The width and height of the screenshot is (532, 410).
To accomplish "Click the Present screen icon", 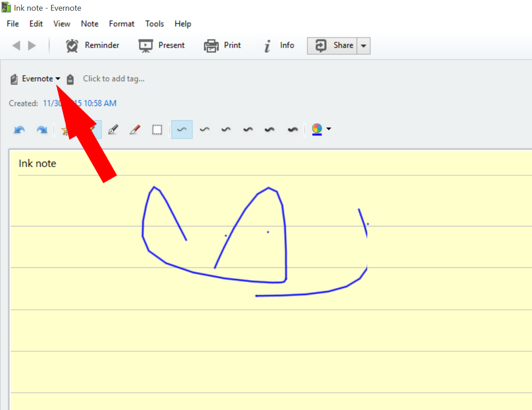I will (x=146, y=45).
